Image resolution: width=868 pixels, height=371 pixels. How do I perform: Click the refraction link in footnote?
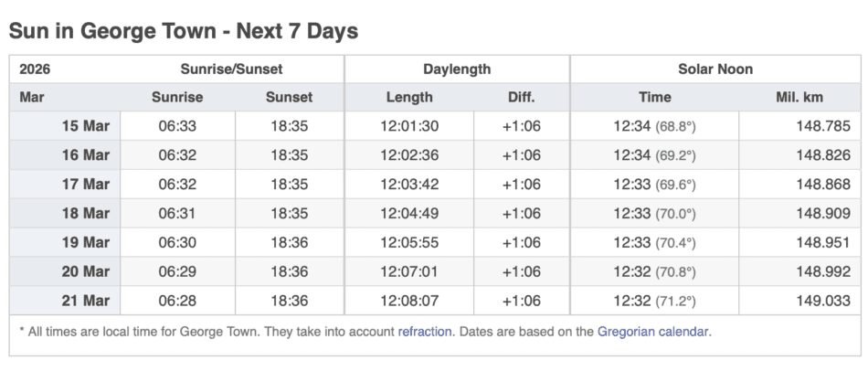point(425,332)
